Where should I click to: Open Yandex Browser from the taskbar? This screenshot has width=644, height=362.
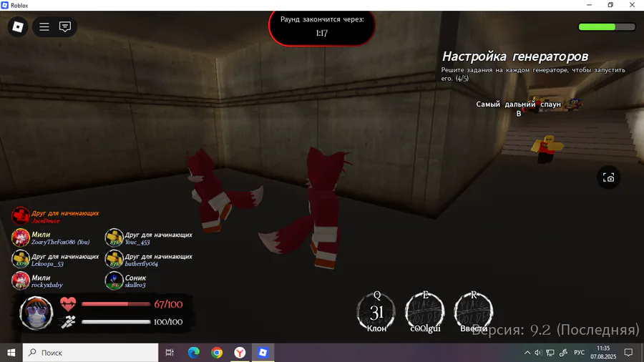pyautogui.click(x=240, y=353)
